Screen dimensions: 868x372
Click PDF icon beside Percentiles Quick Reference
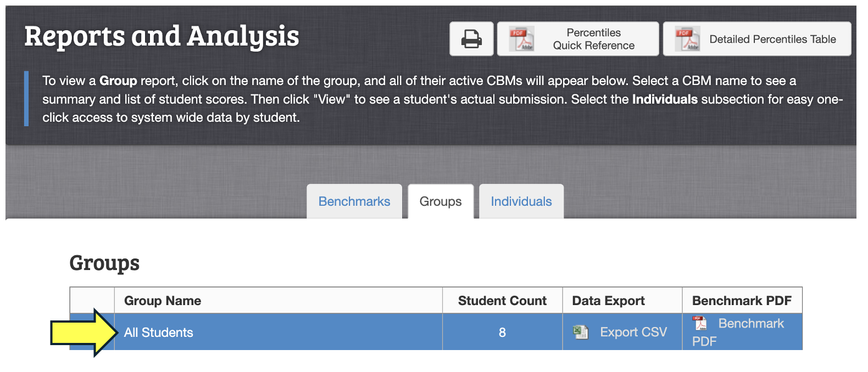coord(521,39)
